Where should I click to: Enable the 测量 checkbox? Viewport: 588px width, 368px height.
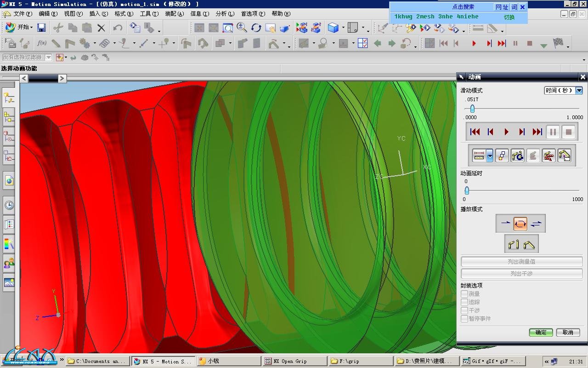click(464, 294)
